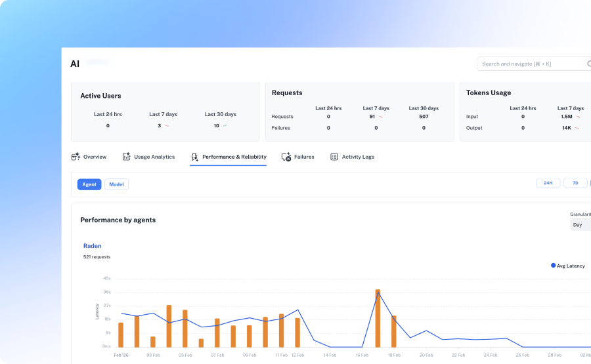Click the 12 Feb axis label

297,355
